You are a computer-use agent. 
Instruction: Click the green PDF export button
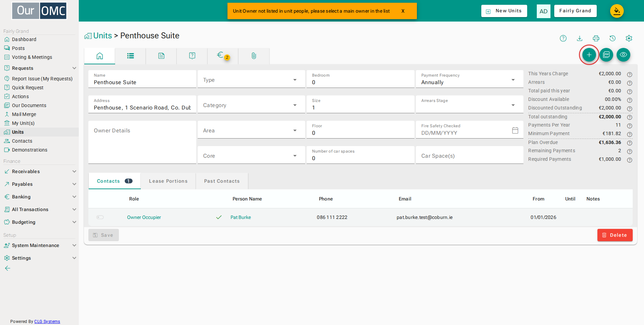pyautogui.click(x=606, y=55)
